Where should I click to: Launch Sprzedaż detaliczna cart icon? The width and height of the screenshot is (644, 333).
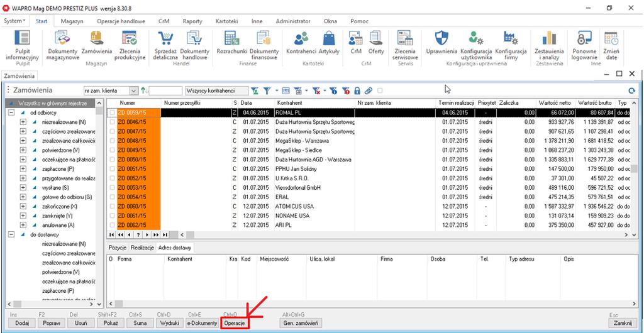(x=165, y=45)
